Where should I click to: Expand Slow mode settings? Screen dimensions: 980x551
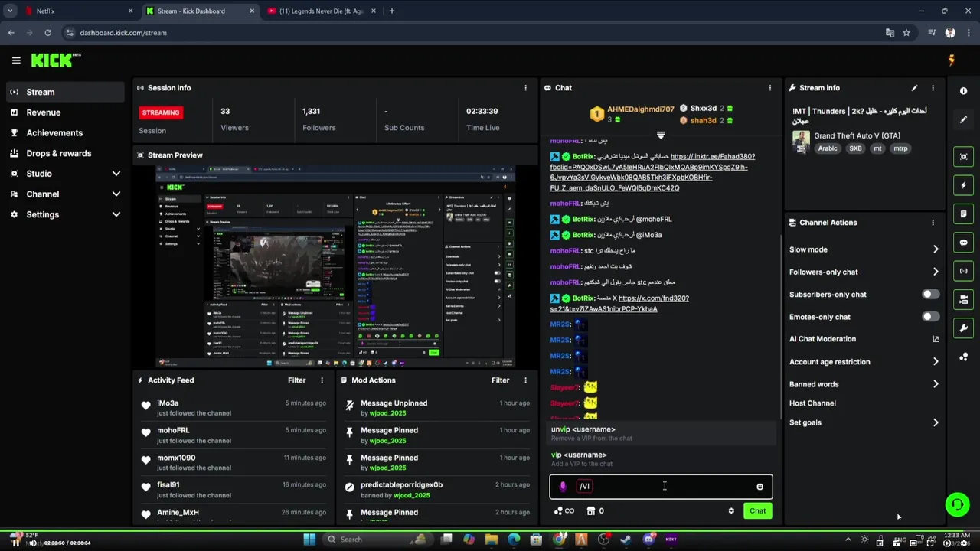tap(936, 249)
